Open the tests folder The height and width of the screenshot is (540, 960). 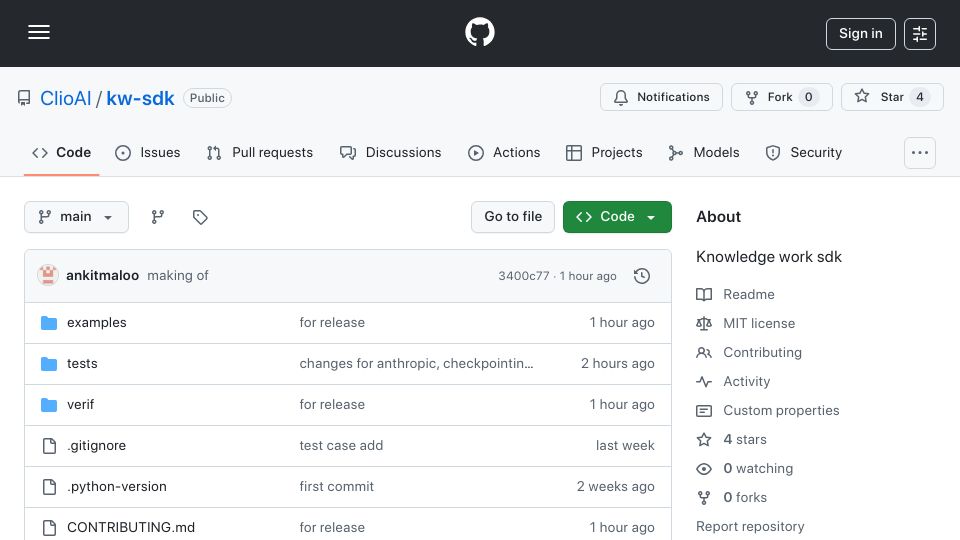(x=82, y=364)
